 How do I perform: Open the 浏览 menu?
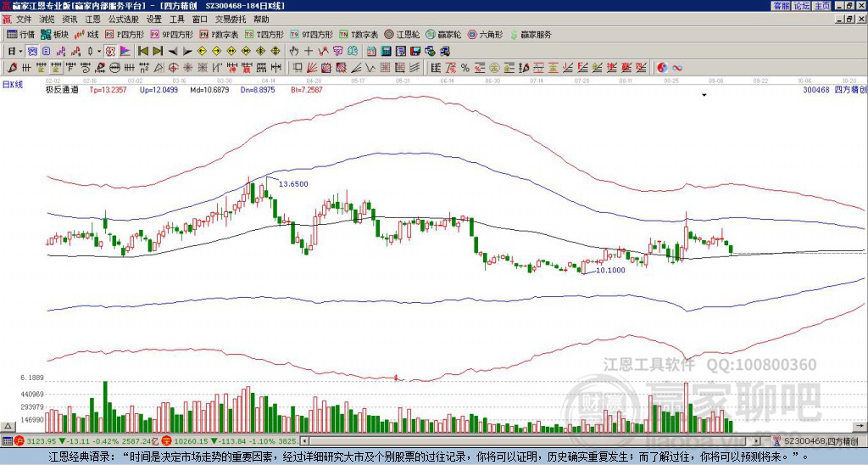pos(47,20)
